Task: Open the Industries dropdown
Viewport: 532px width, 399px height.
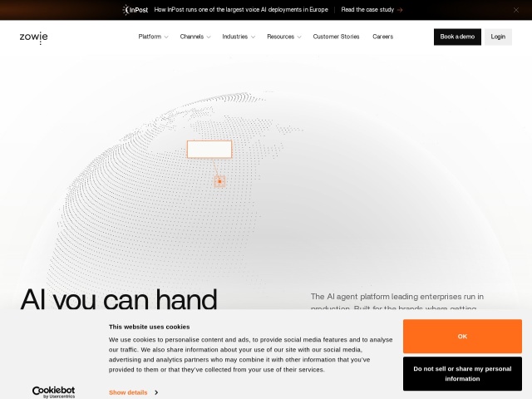Action: pos(239,37)
